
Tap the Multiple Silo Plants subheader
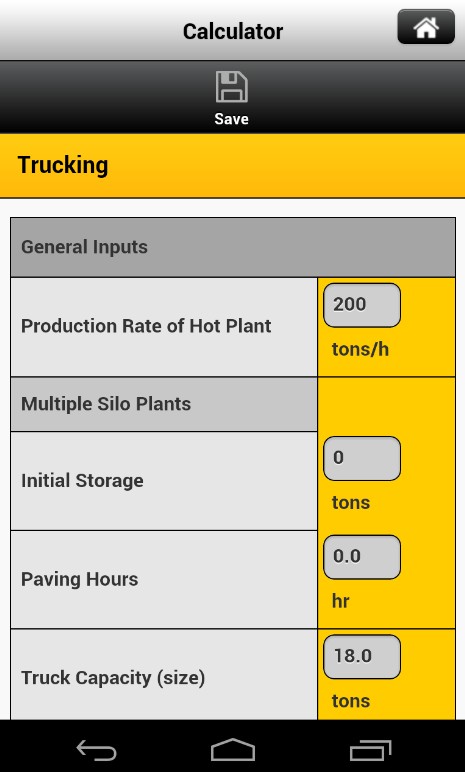click(x=164, y=404)
